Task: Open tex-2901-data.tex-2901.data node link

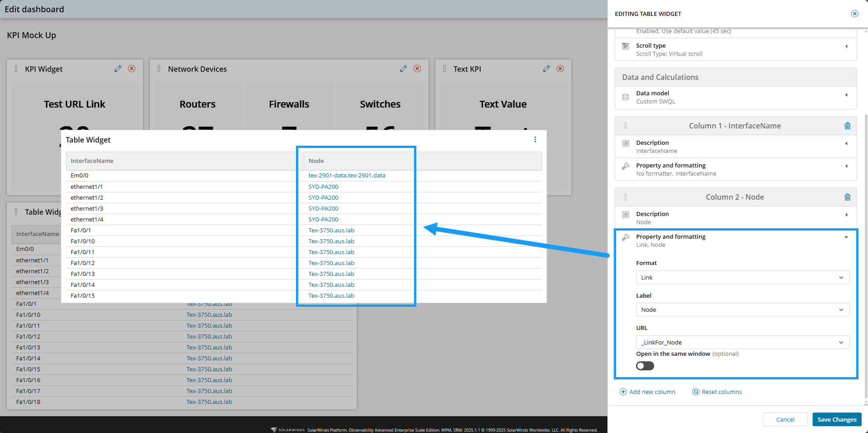Action: click(347, 175)
